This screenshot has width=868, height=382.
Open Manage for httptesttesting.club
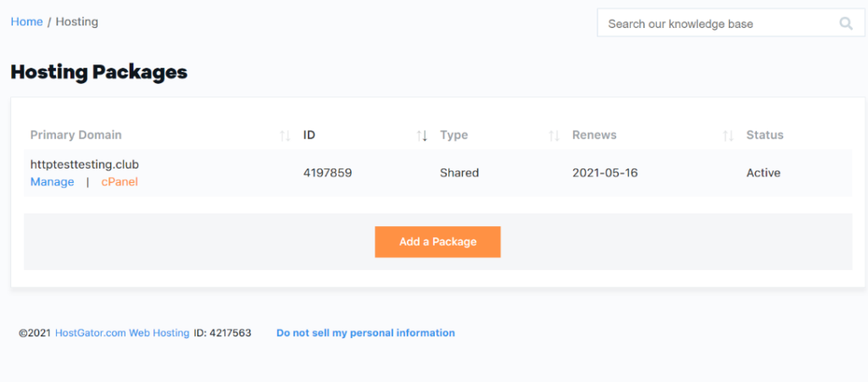tap(52, 182)
